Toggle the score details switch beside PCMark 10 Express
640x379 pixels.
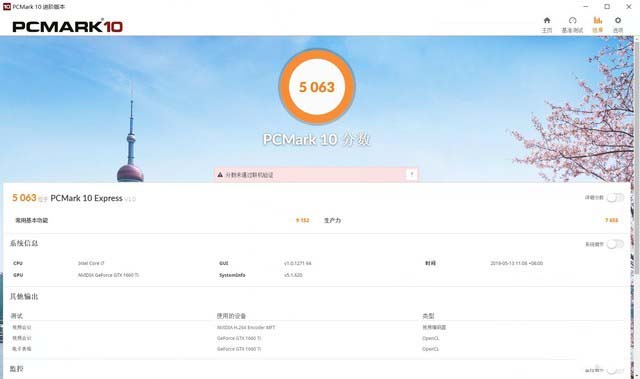coord(615,198)
